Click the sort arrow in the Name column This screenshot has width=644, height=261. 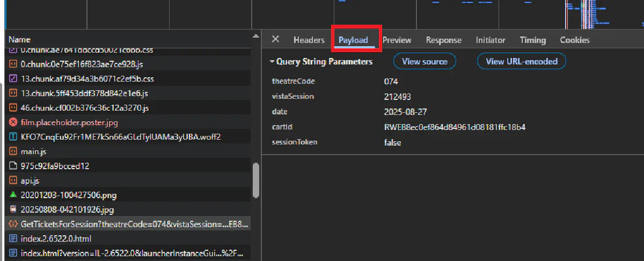[x=255, y=37]
